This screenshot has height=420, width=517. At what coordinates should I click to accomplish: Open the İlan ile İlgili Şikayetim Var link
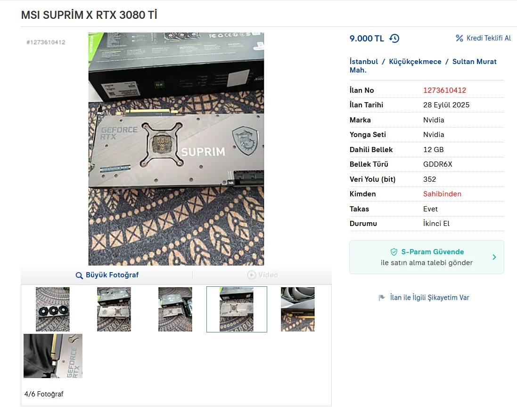pos(429,298)
